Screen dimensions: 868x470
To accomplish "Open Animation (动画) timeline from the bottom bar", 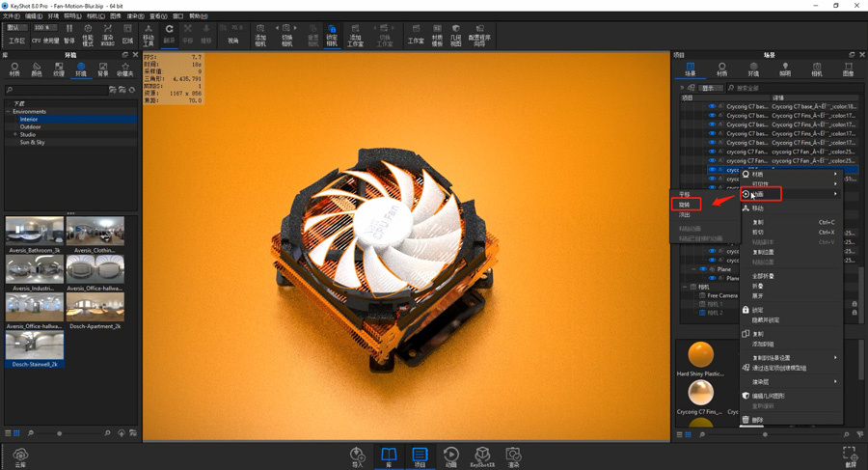I will coord(451,456).
